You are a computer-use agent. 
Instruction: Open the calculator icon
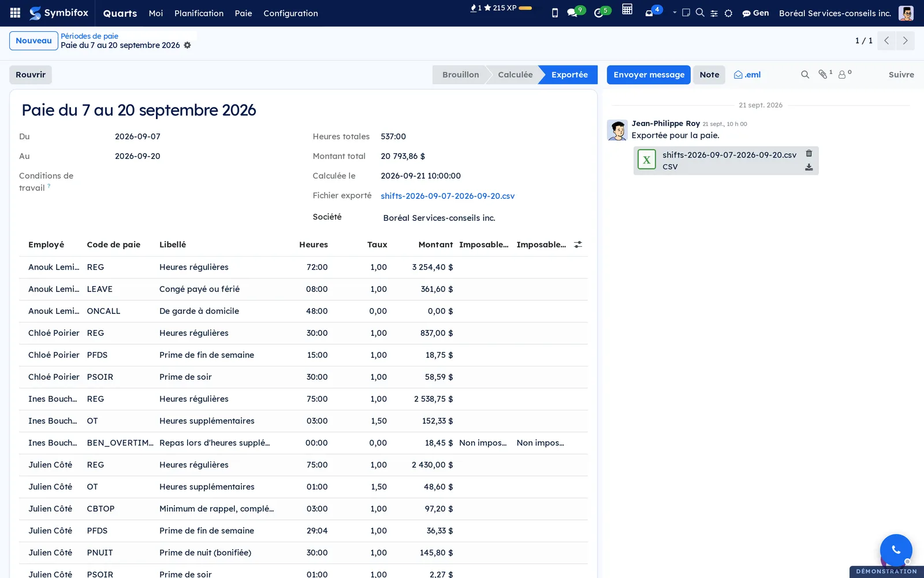pyautogui.click(x=627, y=9)
